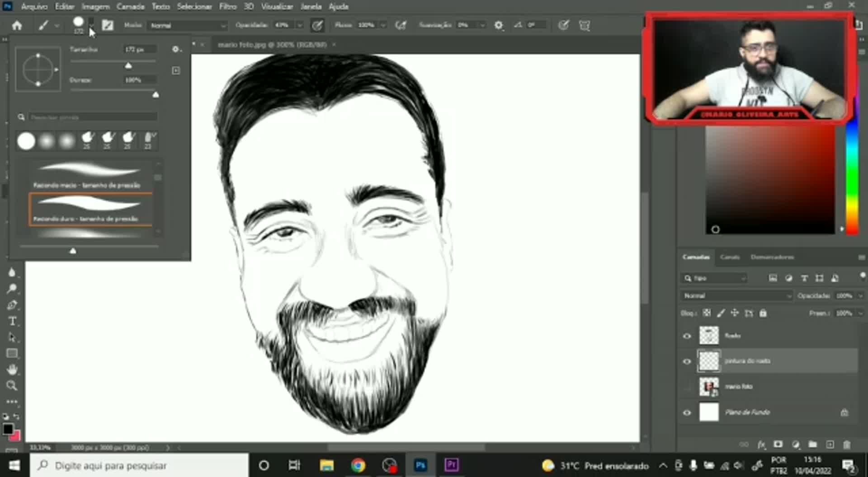Viewport: 868px width, 477px height.
Task: Select the Text tool in the toolbar
Action: (13, 322)
